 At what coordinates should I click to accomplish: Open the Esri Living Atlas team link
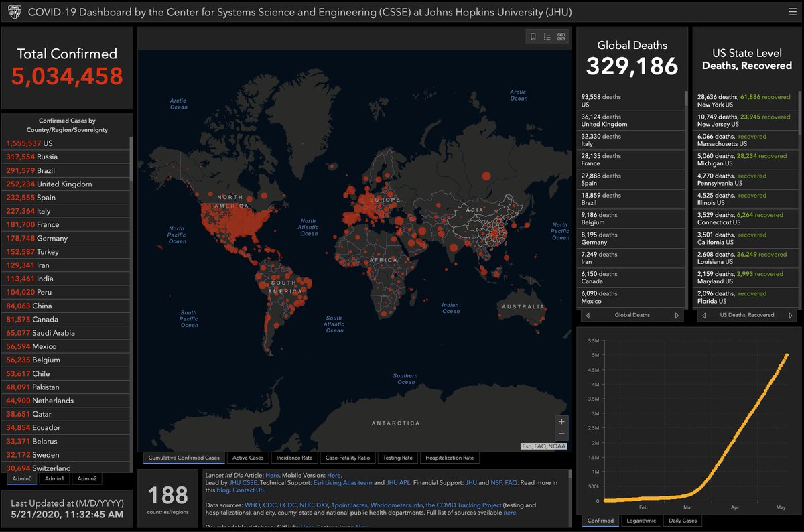pos(342,482)
